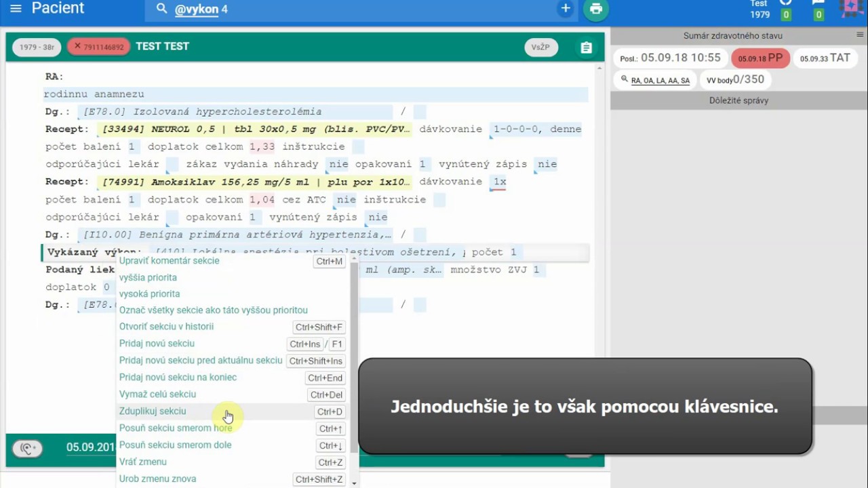Viewport: 868px width, 488px height.
Task: Click the Posl.: 05.09.18 10:55 chip
Action: point(670,58)
